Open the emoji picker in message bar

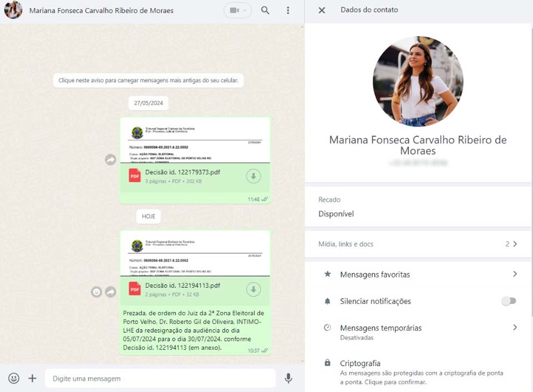pyautogui.click(x=13, y=378)
